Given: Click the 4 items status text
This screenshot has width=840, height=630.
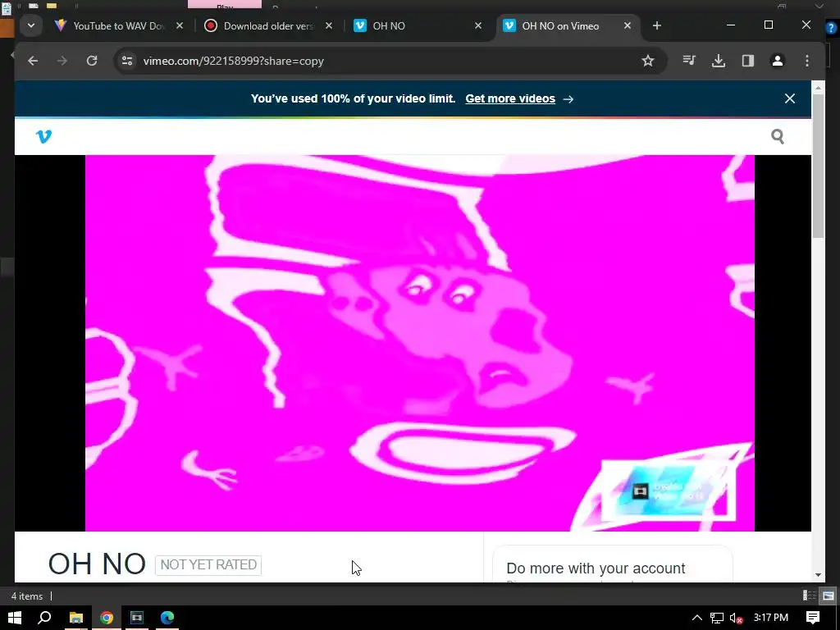Looking at the screenshot, I should [27, 596].
